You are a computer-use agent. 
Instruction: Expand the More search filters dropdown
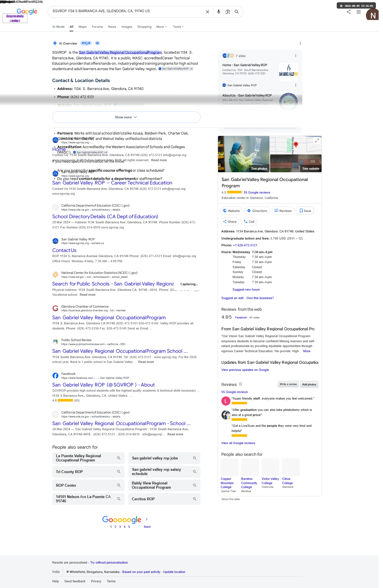tap(161, 27)
